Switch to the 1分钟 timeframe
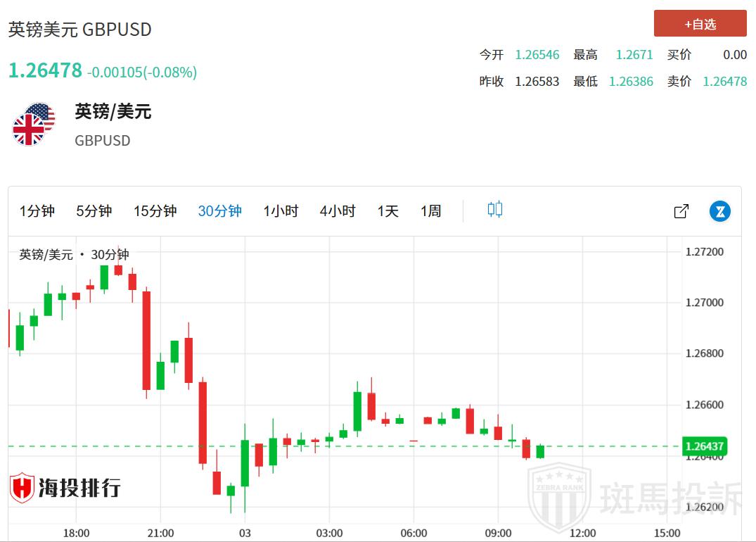Image resolution: width=756 pixels, height=542 pixels. click(37, 211)
